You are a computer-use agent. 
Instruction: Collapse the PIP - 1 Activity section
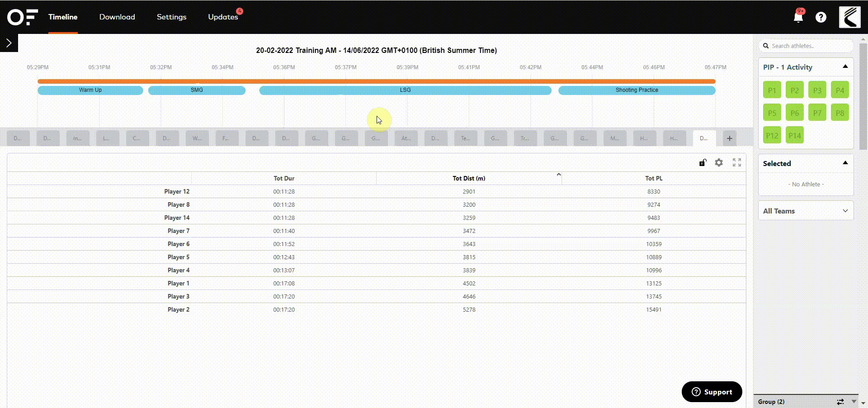pos(845,66)
